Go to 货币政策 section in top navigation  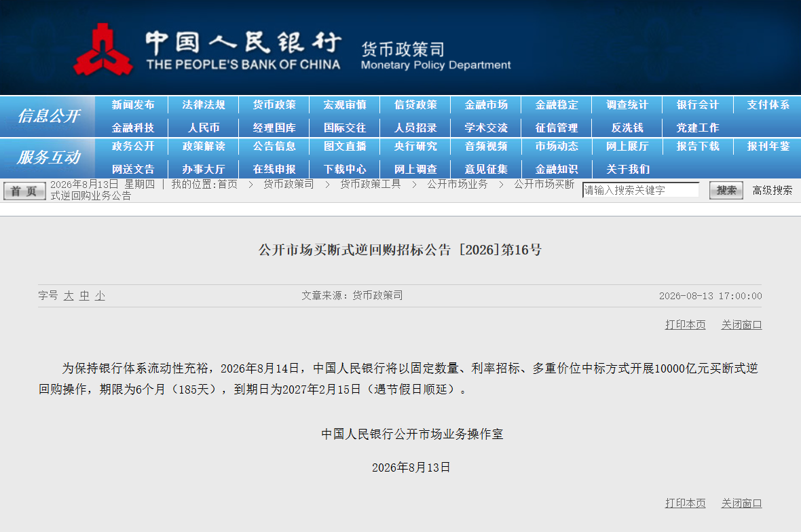tap(274, 104)
